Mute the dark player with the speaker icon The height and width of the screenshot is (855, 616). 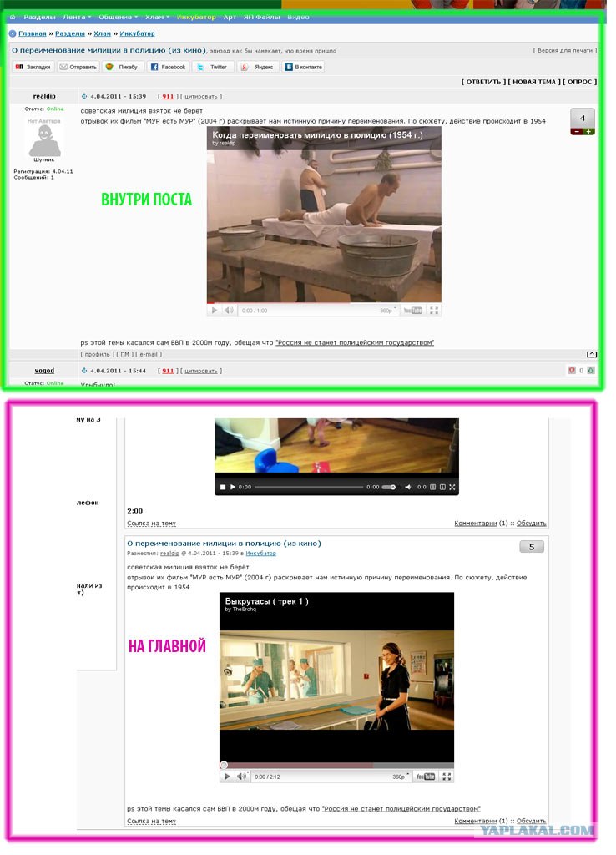coord(408,487)
